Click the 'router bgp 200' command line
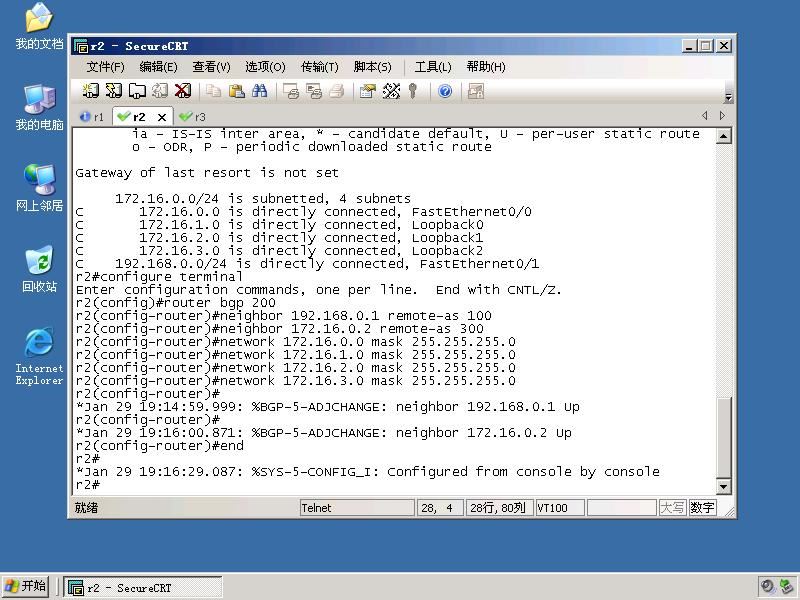This screenshot has height=600, width=800. coord(176,303)
